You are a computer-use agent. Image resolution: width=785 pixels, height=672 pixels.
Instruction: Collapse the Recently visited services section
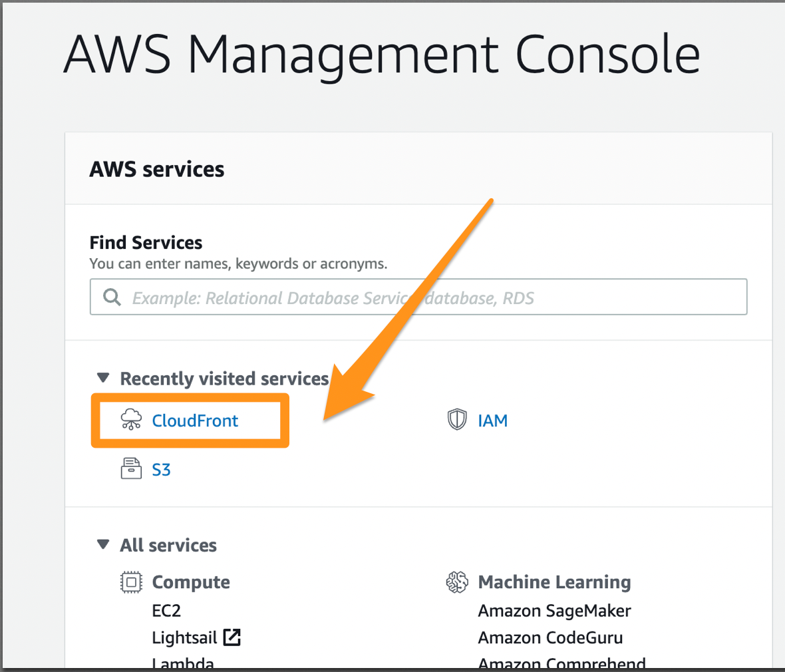tap(103, 378)
